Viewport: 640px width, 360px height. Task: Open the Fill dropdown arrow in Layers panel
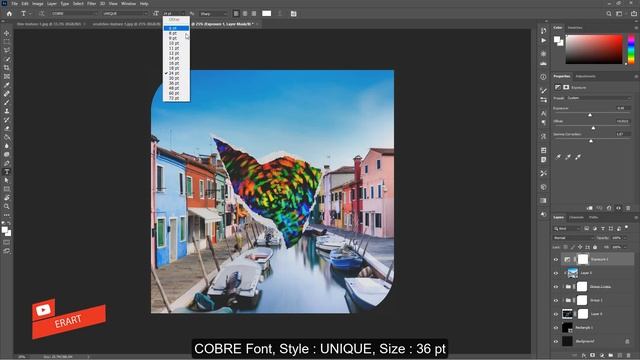[624, 247]
